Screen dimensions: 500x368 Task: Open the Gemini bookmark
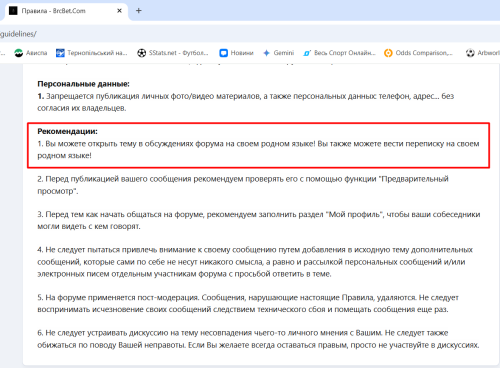[279, 53]
